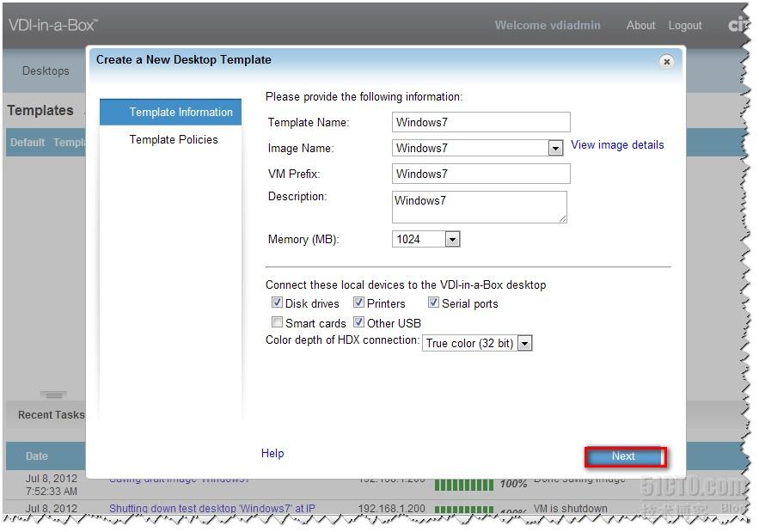Click the 192.168.1.200 cell in shutdown row

pos(392,508)
